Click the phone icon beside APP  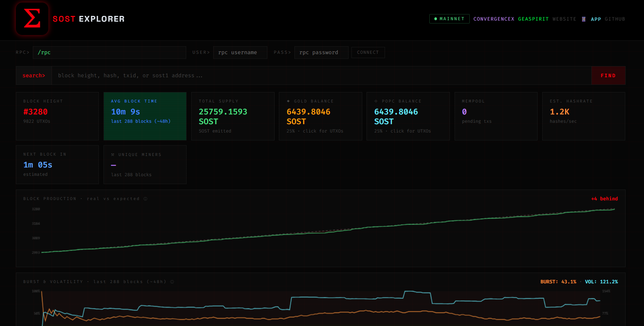pos(583,19)
